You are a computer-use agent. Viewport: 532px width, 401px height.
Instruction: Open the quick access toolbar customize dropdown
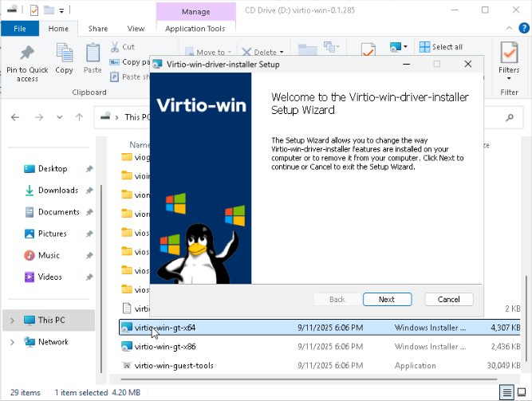click(x=61, y=10)
